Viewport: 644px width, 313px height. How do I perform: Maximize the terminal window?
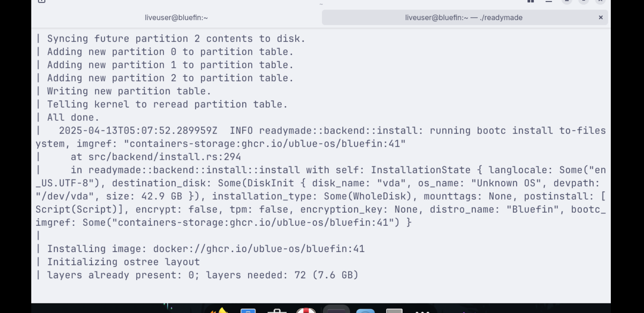click(583, 1)
